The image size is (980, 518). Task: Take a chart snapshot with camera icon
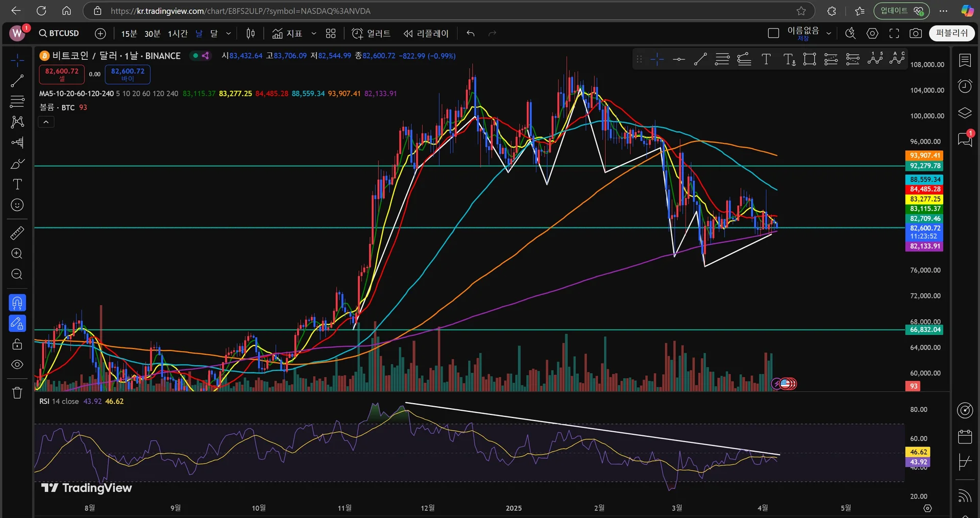916,34
